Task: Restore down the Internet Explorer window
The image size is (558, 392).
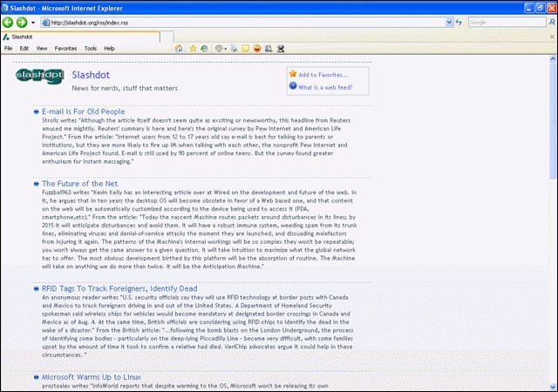Action: 541,8
